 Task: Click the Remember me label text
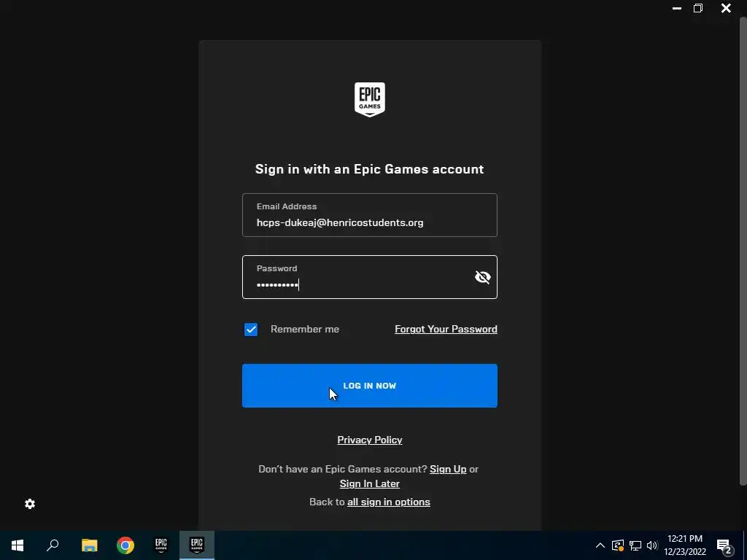pos(305,329)
